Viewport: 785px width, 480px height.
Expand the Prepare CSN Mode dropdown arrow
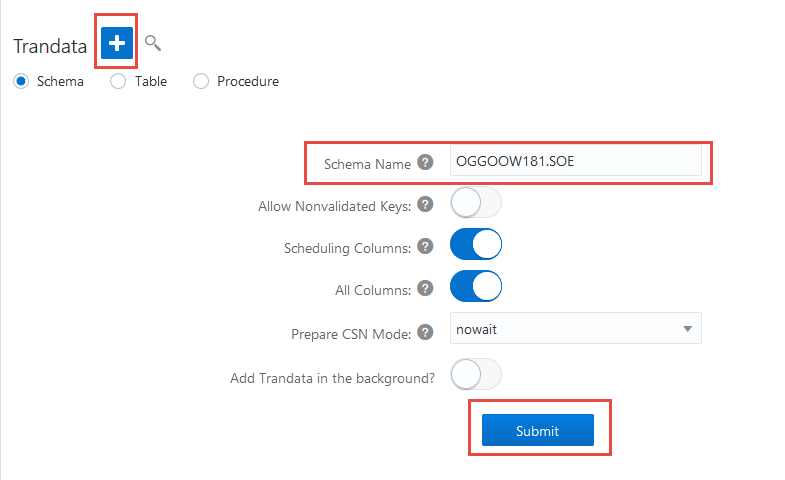pos(687,329)
